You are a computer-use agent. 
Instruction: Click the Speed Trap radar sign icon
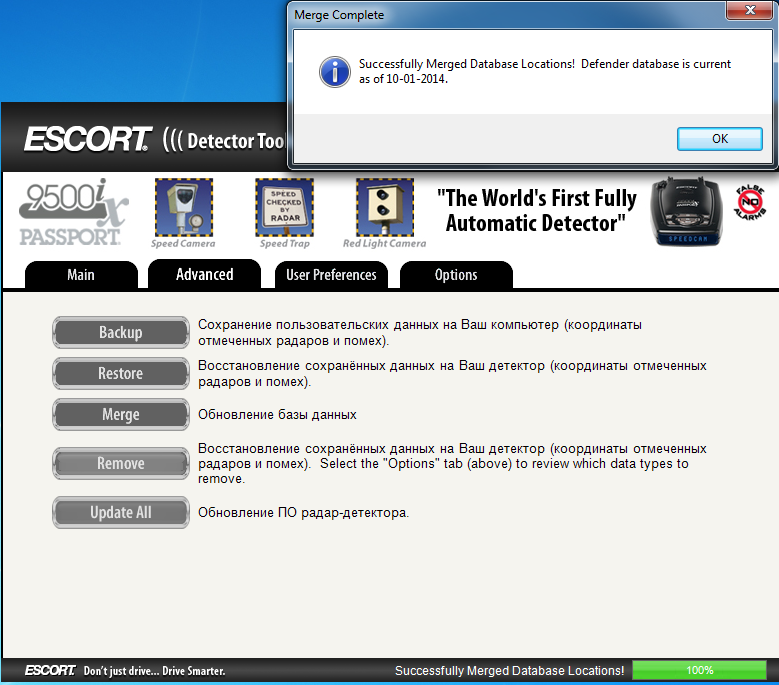pos(284,207)
